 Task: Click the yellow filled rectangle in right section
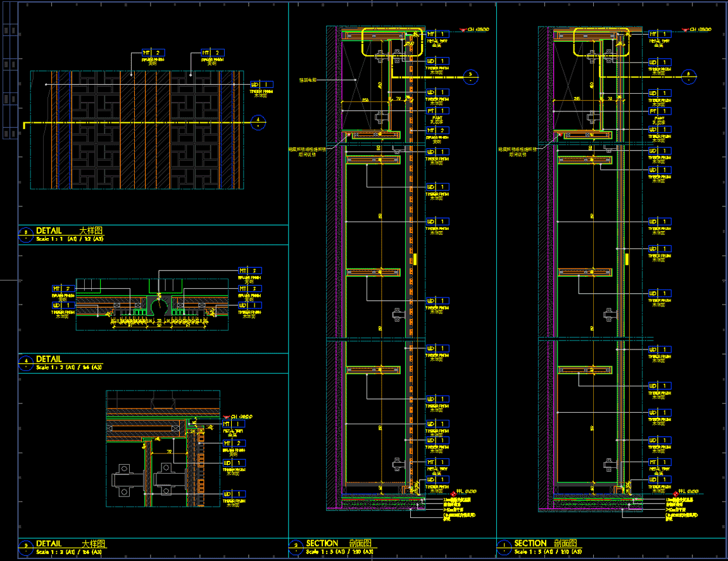pyautogui.click(x=627, y=258)
